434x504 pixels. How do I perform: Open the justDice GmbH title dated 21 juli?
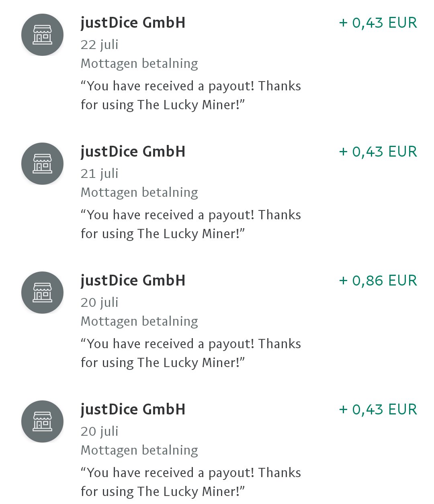tap(133, 152)
